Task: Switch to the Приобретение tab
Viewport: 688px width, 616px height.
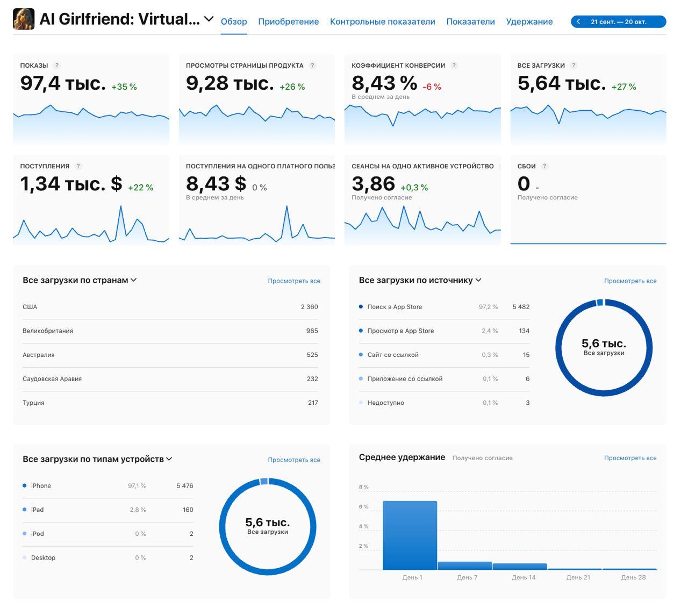Action: click(288, 22)
